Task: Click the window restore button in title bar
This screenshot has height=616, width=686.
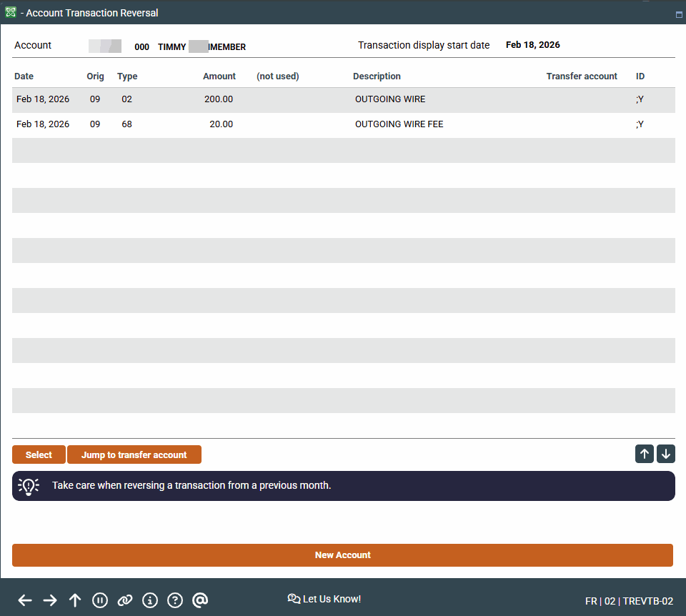Action: coord(678,14)
